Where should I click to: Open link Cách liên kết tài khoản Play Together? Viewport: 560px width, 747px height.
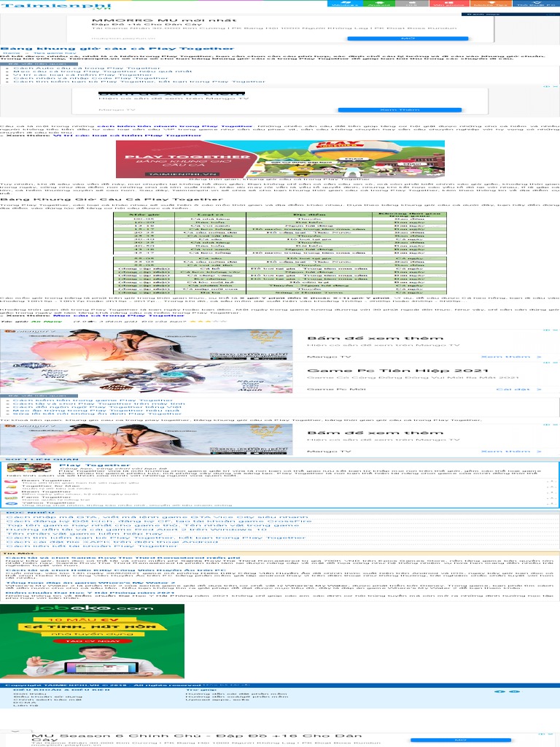(92, 546)
